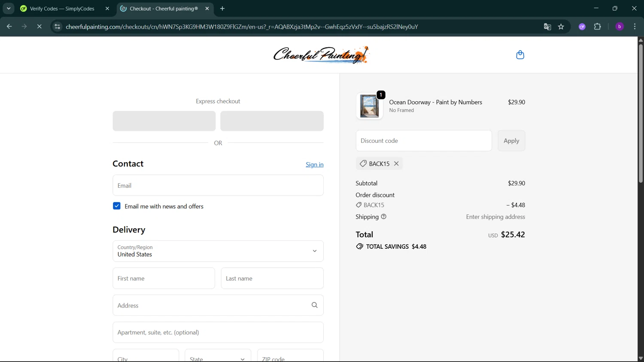Click the Apply discount button

point(511,141)
